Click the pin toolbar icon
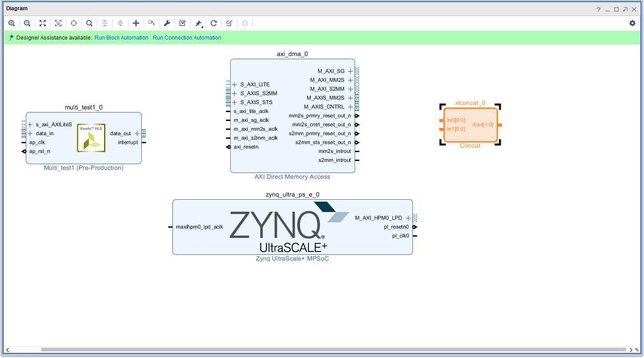Screen dimensions: 644x358 pyautogui.click(x=199, y=23)
